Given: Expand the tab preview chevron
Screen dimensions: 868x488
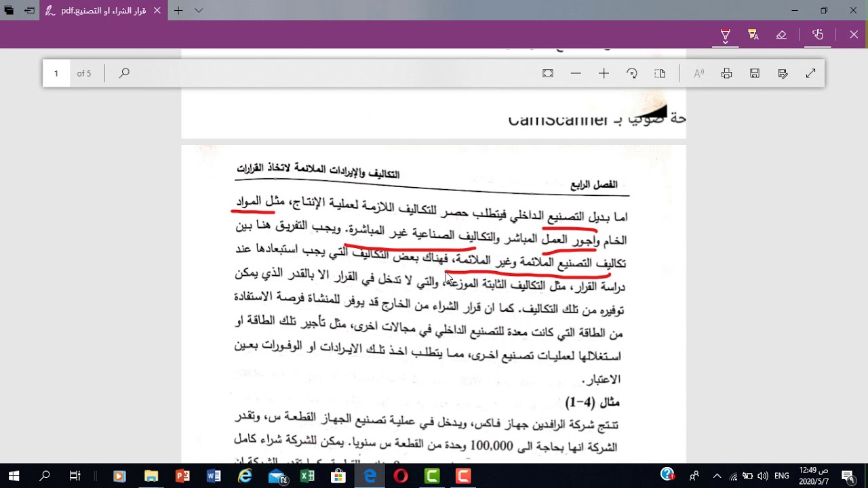Looking at the screenshot, I should coord(199,10).
